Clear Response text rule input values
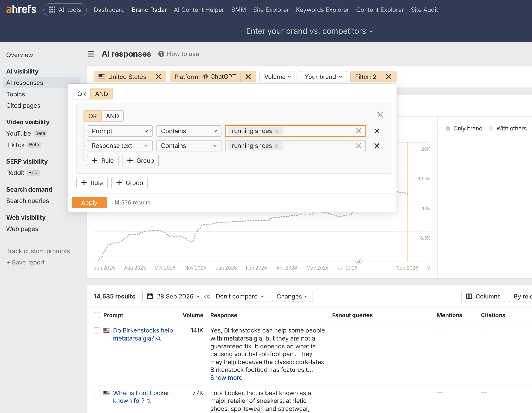532x413 pixels. pos(359,146)
